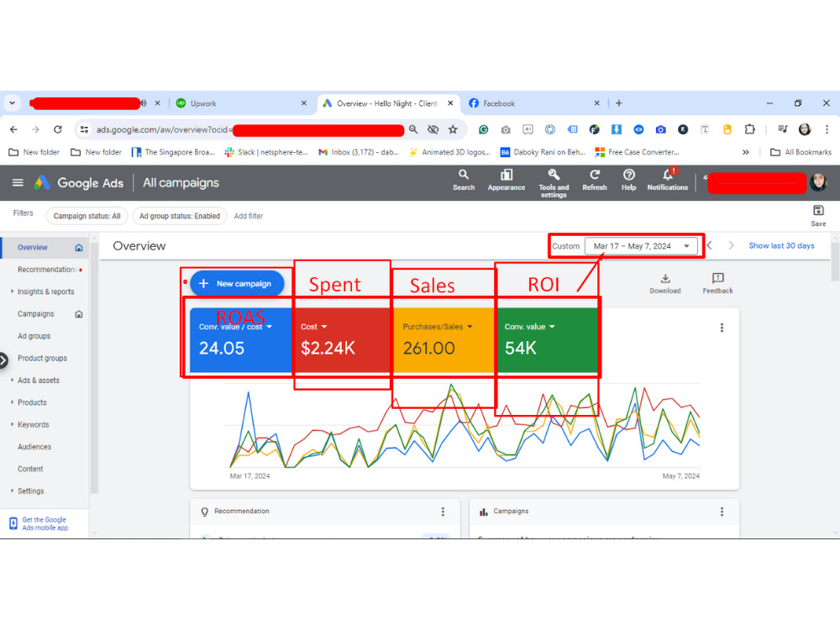Open Campaigns card more-options menu
Image resolution: width=840 pixels, height=630 pixels.
722,512
